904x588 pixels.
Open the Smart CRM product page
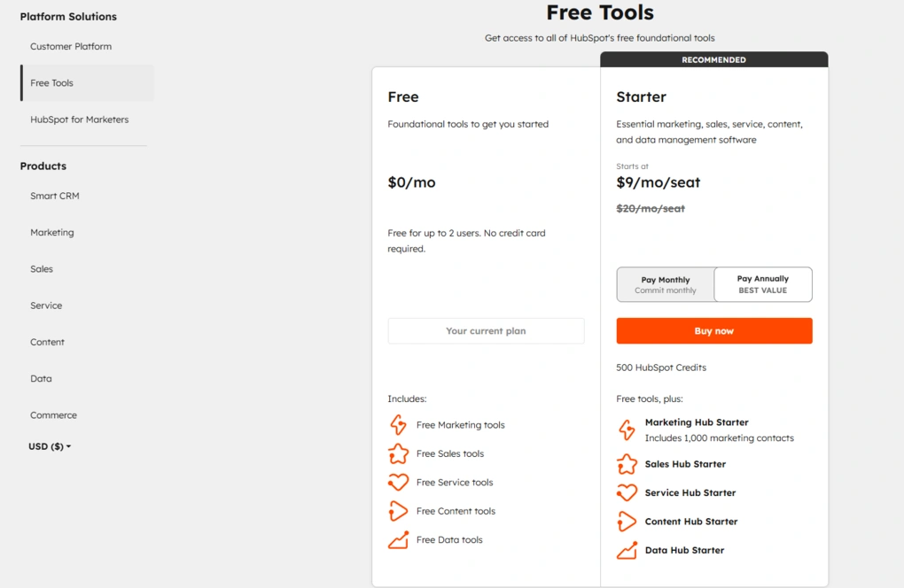[55, 196]
